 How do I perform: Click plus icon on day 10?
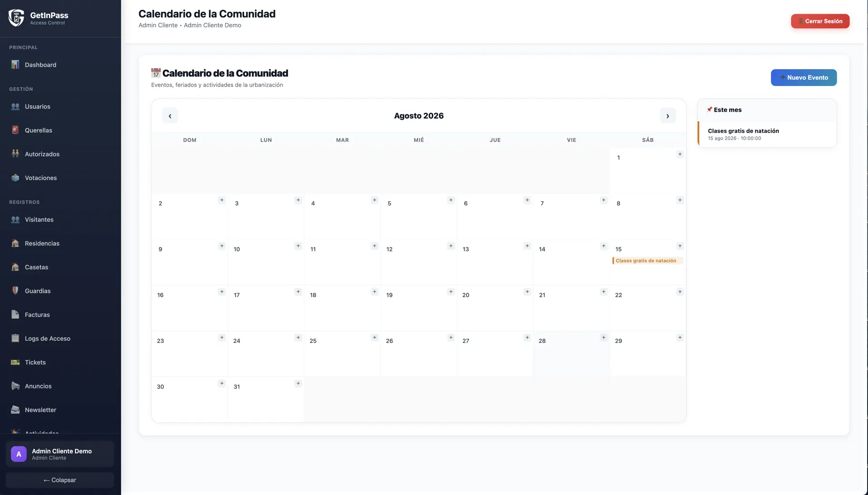(298, 246)
